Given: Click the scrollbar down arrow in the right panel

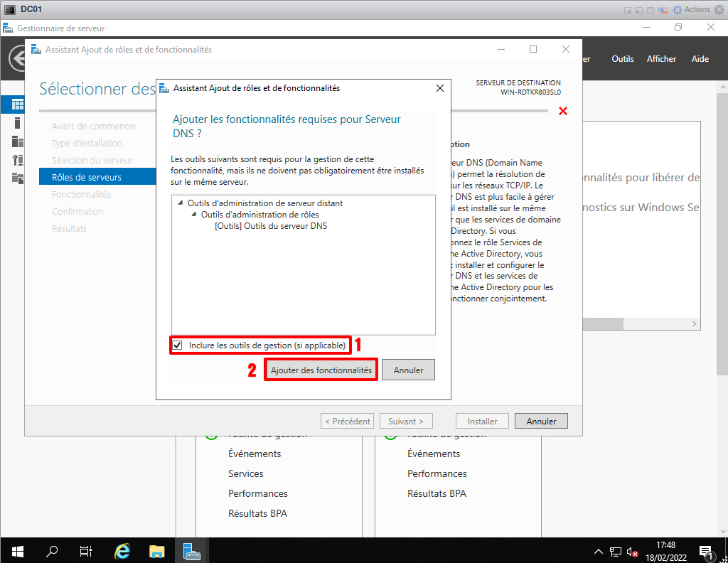Looking at the screenshot, I should click(x=695, y=323).
